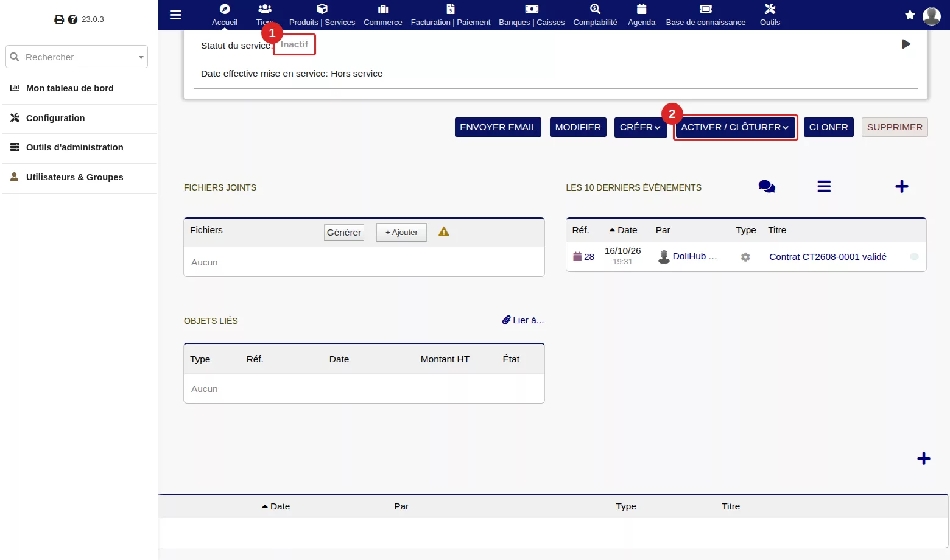
Task: Click the warning triangle beside Ajouter
Action: (x=444, y=232)
